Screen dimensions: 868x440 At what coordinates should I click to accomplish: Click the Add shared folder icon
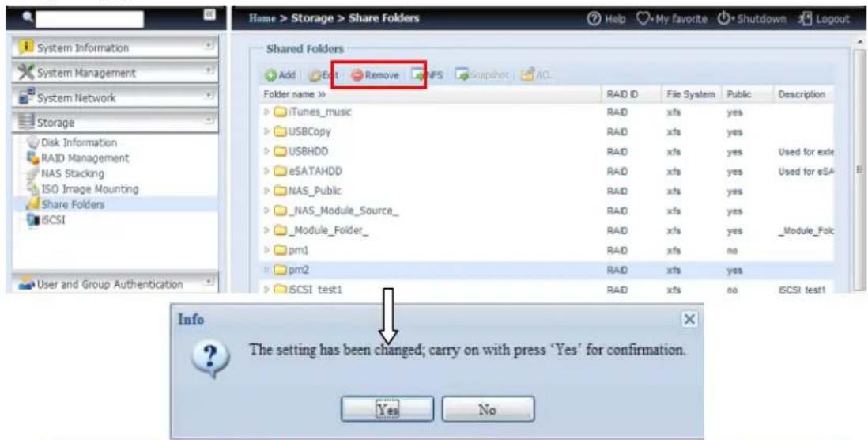[270, 74]
